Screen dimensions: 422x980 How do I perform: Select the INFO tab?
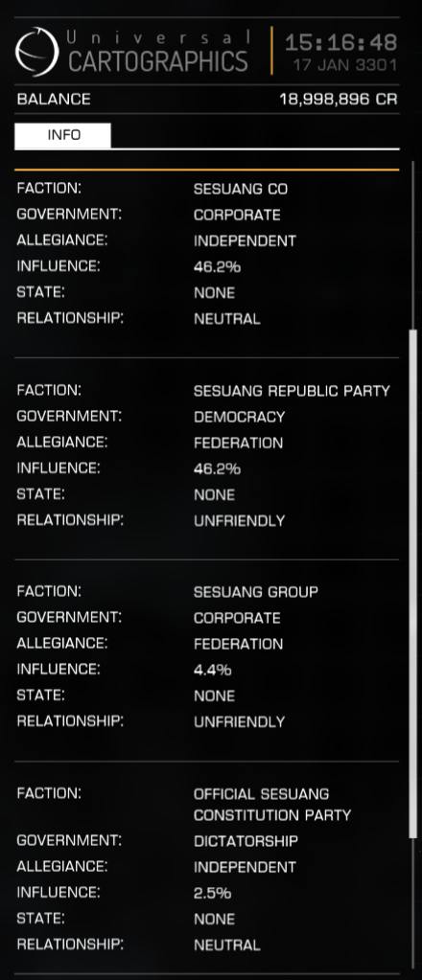62,135
